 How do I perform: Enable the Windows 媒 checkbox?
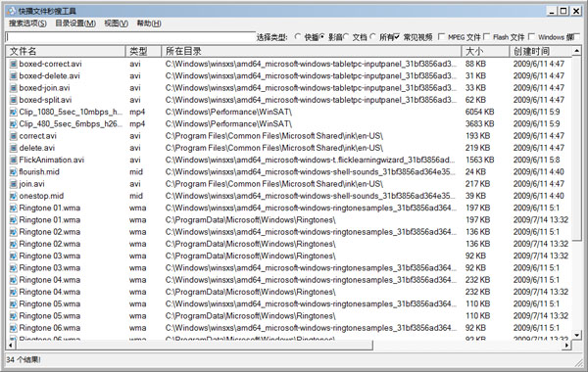(x=531, y=37)
